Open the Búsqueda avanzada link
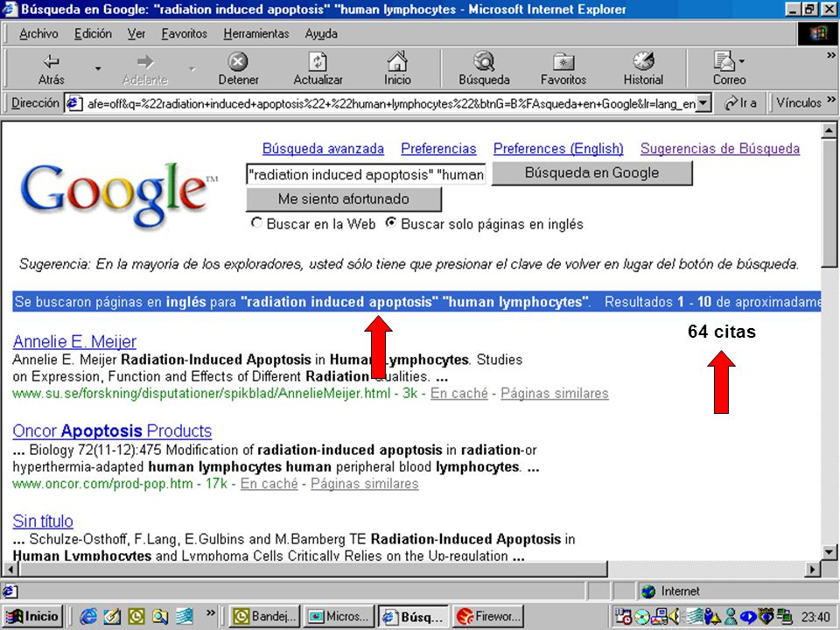The height and width of the screenshot is (630, 840). click(x=323, y=149)
